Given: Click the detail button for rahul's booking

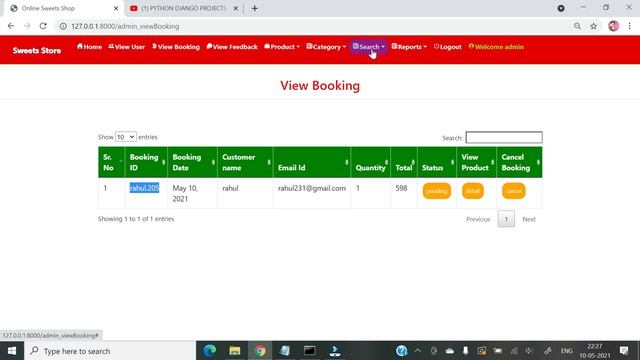Looking at the screenshot, I should tap(473, 191).
